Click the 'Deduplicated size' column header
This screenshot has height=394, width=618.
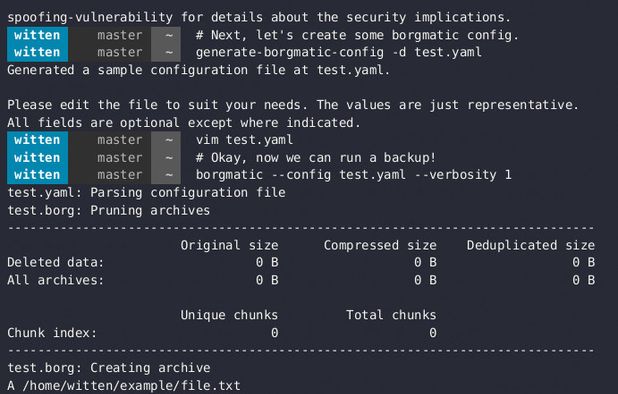pyautogui.click(x=531, y=245)
